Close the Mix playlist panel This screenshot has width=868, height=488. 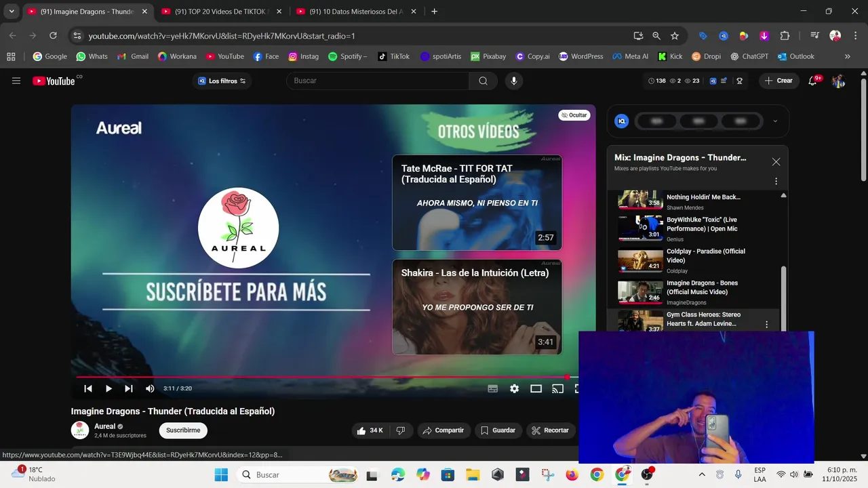tap(776, 162)
